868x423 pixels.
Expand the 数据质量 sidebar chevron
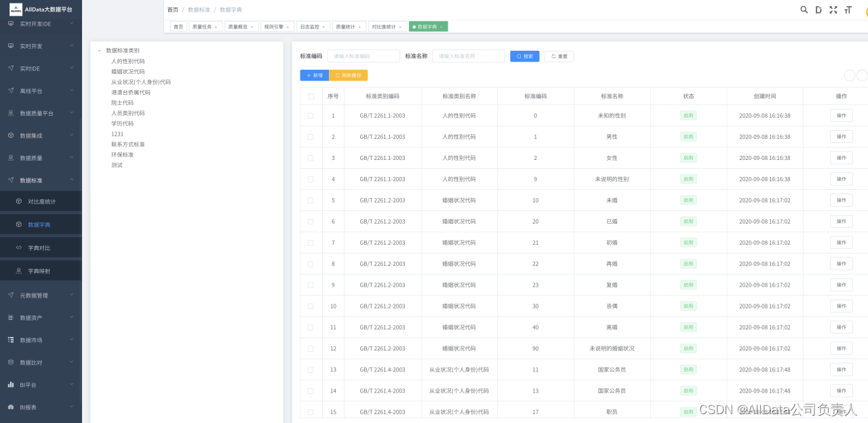[71, 158]
